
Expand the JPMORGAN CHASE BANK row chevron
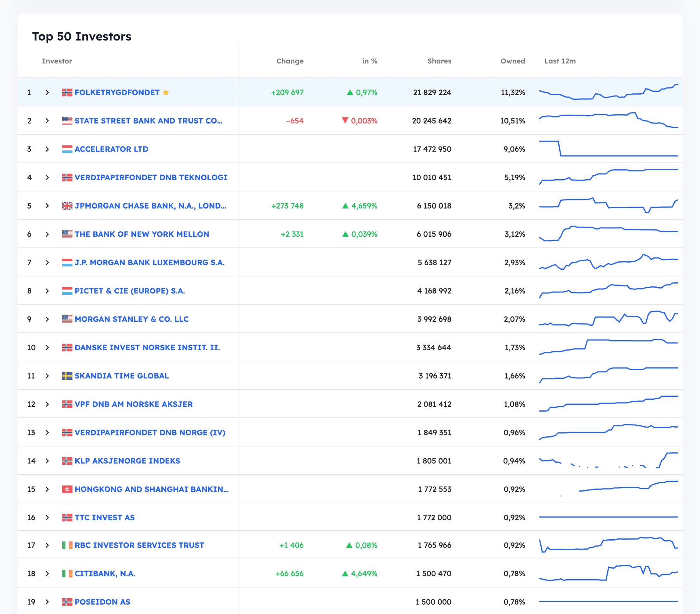[47, 206]
